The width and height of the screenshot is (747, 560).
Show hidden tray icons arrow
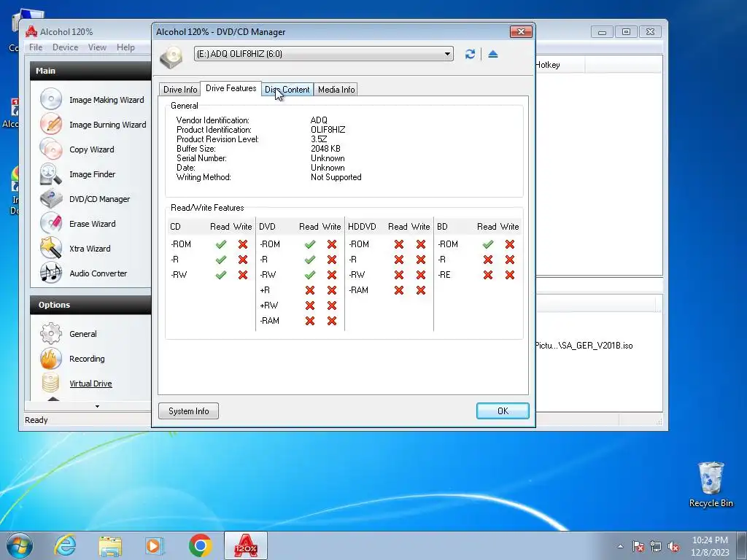point(620,546)
